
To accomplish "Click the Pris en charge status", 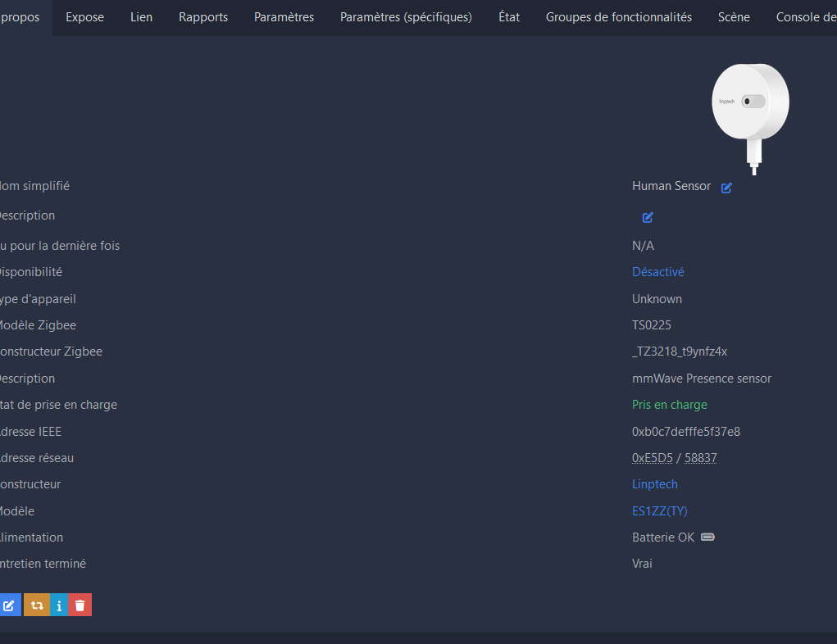I will (670, 405).
